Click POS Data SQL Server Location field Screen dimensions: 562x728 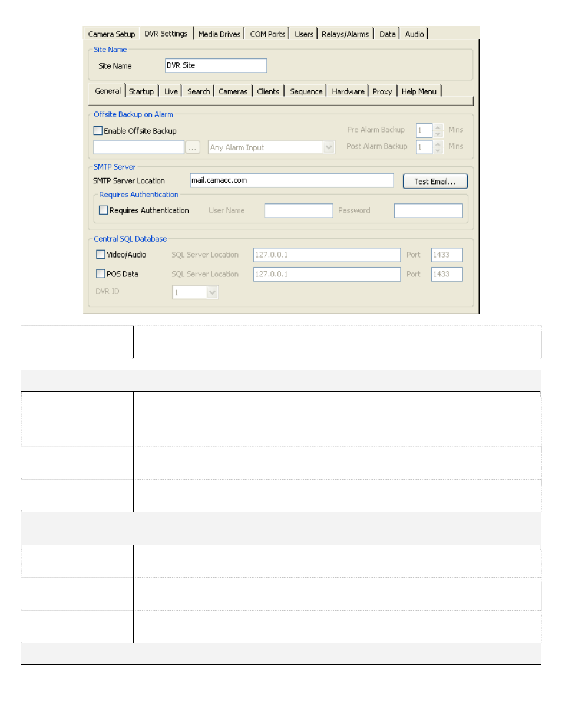pos(327,274)
